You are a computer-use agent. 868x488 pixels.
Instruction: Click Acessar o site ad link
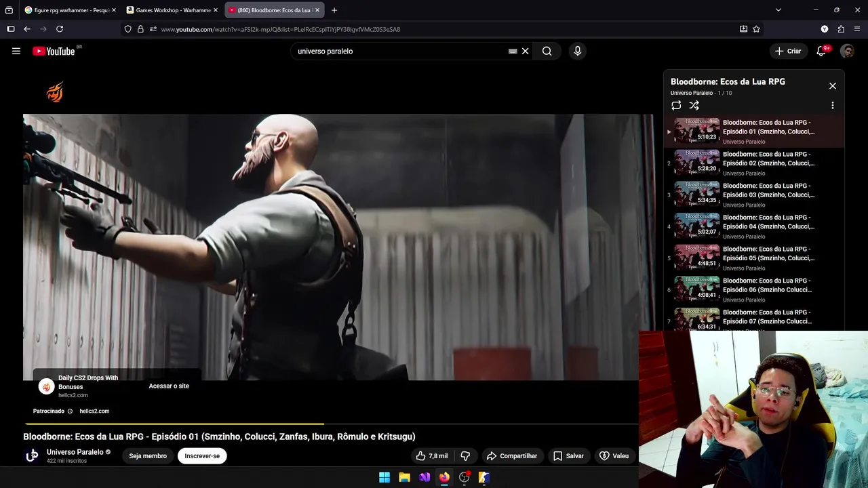pyautogui.click(x=169, y=386)
